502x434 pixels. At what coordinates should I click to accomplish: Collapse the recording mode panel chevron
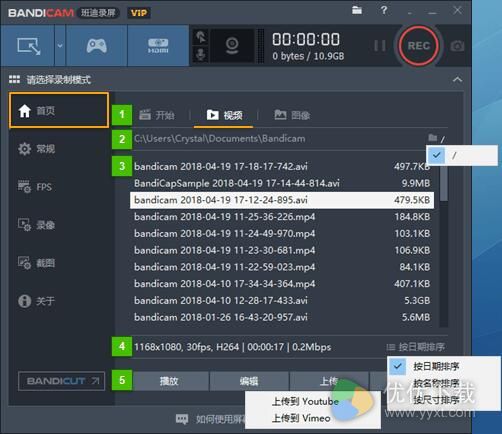coord(457,80)
